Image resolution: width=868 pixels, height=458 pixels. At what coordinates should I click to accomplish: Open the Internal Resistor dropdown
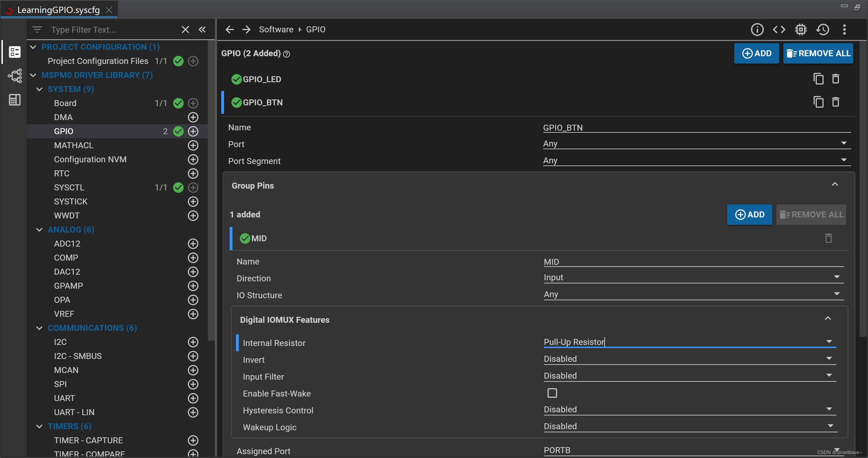829,342
